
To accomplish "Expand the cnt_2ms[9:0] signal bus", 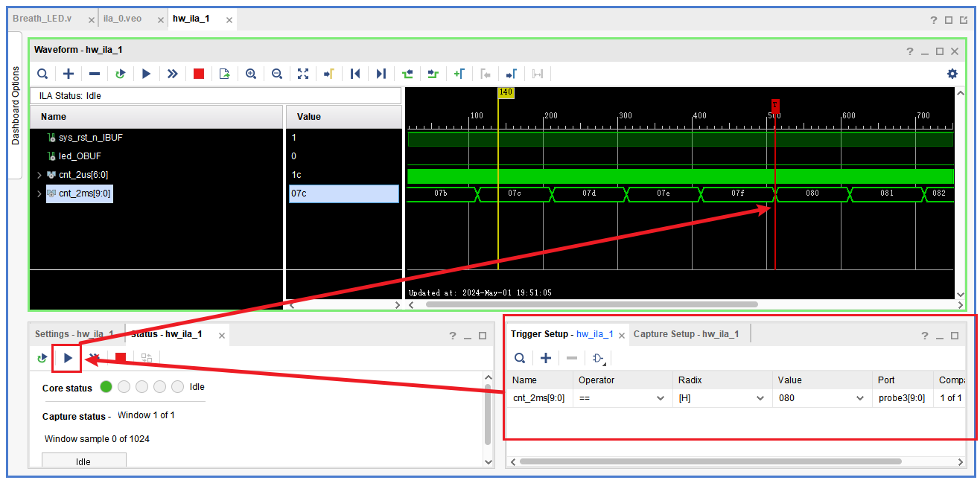I will pos(39,193).
